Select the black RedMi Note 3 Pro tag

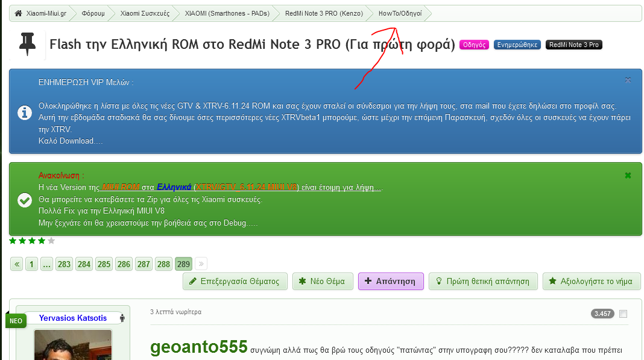tap(574, 45)
